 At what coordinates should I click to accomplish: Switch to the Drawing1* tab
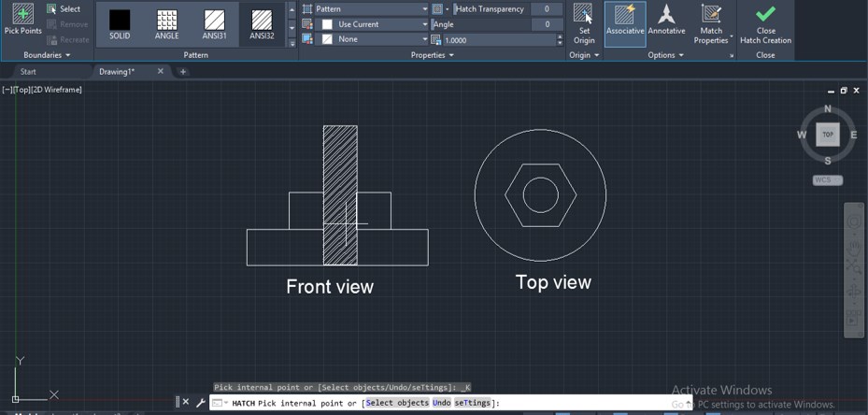pyautogui.click(x=117, y=71)
